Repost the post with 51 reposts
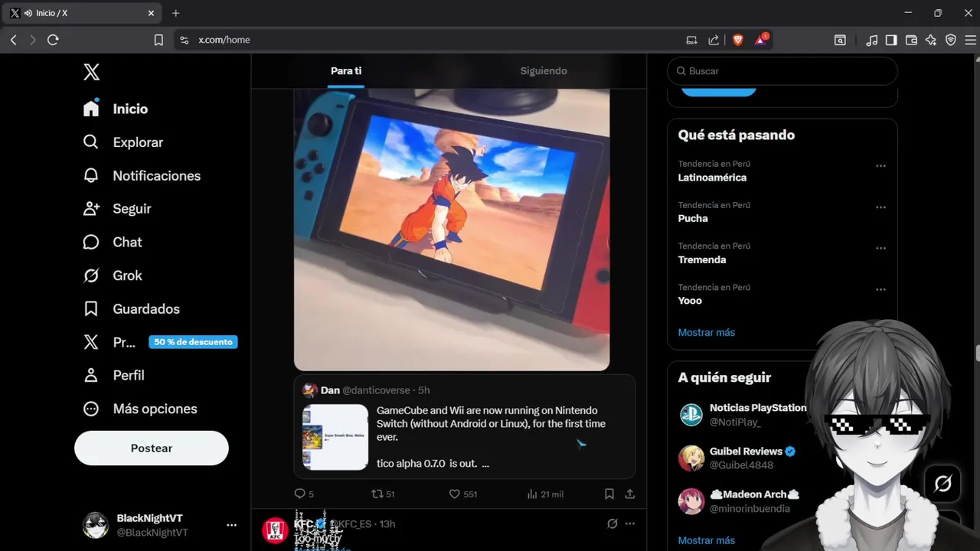 (383, 494)
